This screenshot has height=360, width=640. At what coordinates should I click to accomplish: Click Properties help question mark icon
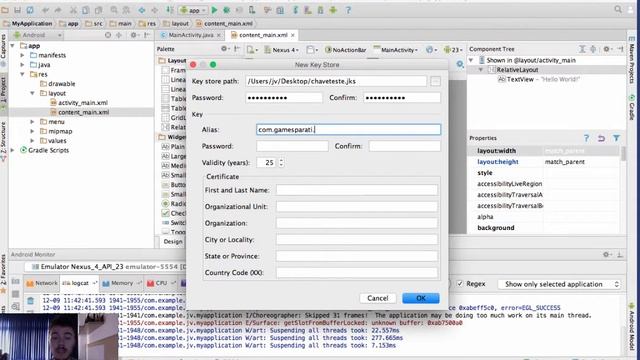(586, 138)
